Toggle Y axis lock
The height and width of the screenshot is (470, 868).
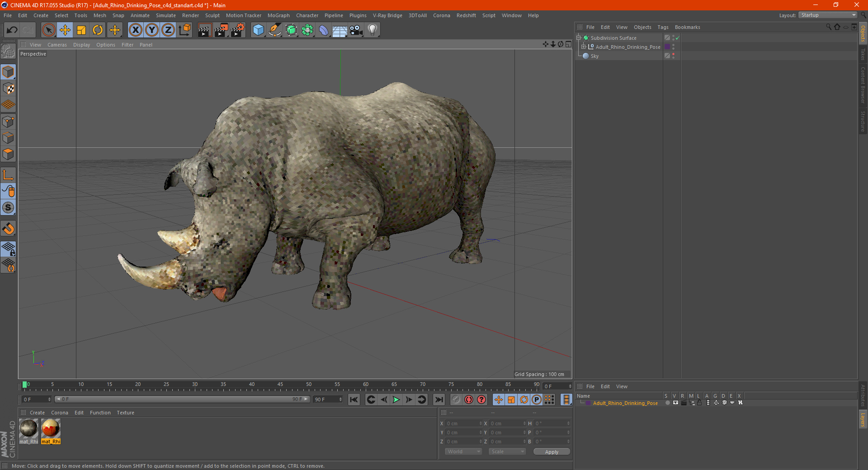(152, 30)
